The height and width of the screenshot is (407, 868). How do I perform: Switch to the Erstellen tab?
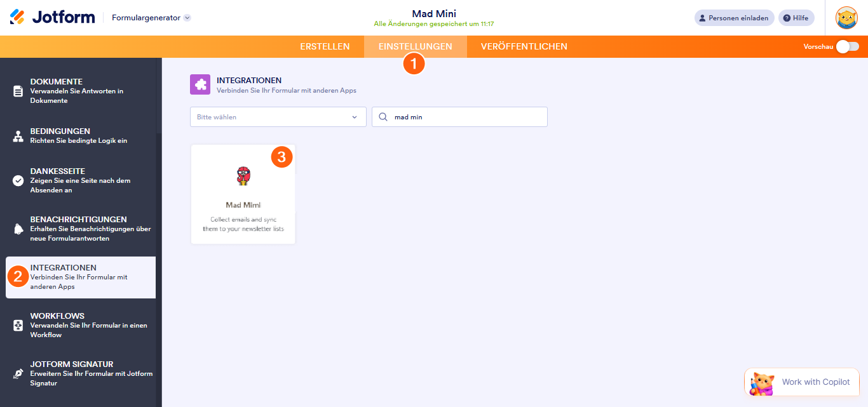point(325,46)
